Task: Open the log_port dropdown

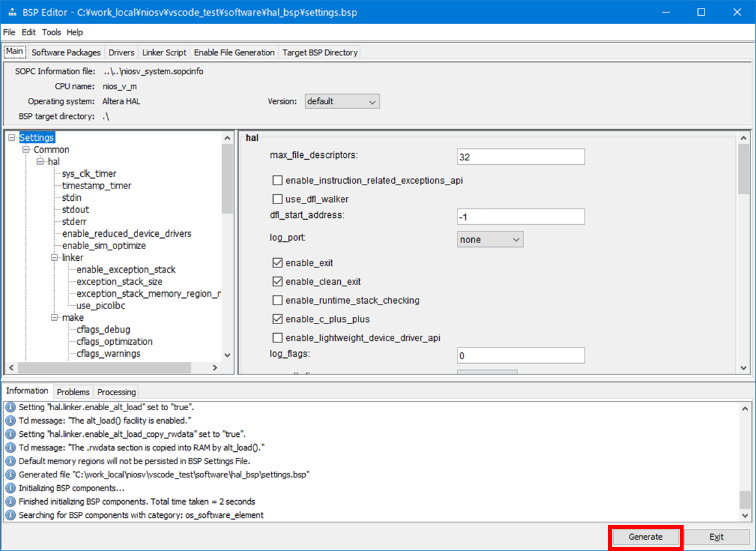Action: [489, 239]
